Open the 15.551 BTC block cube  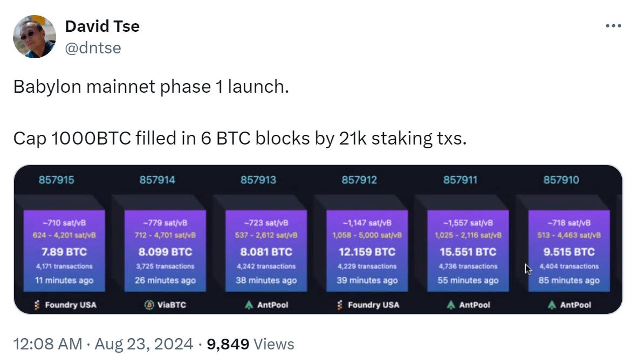[x=468, y=251]
